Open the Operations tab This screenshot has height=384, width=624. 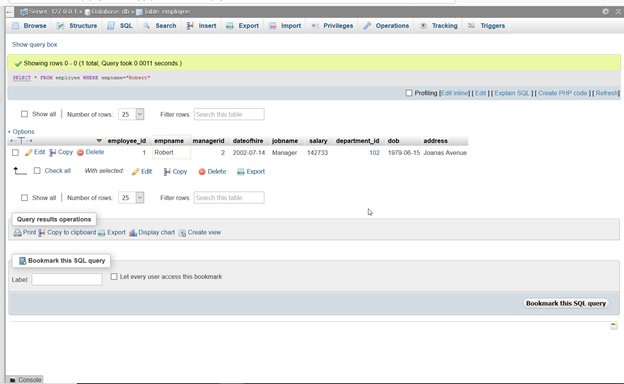pos(386,26)
